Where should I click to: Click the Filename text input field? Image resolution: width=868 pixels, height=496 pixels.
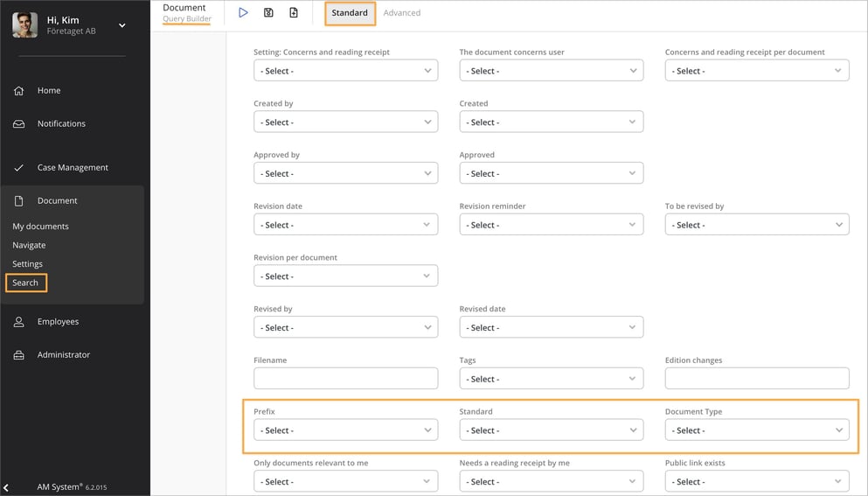(x=346, y=379)
